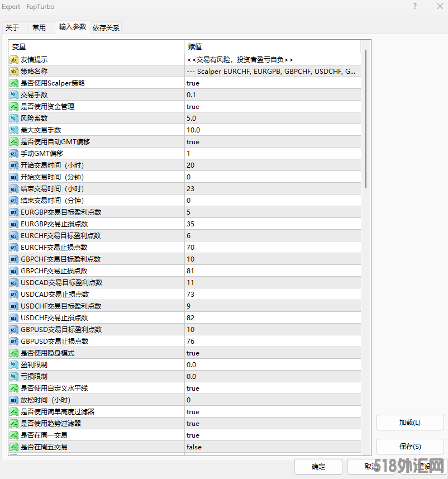
Task: Switch to the 依存关系 tab
Action: coord(106,28)
